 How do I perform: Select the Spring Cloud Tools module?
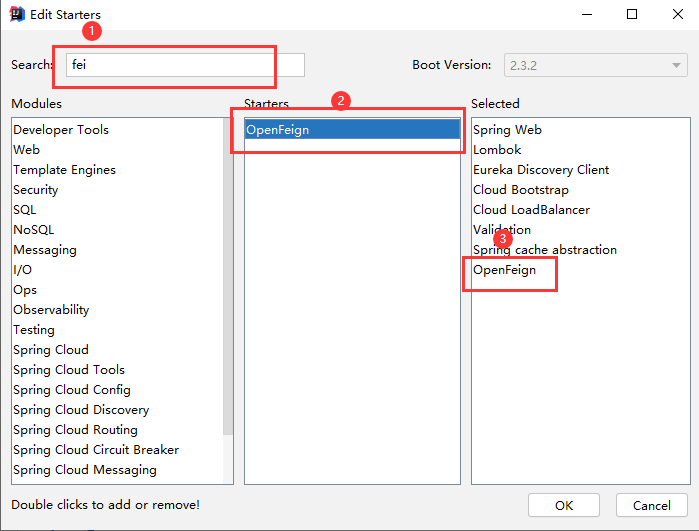[x=69, y=370]
